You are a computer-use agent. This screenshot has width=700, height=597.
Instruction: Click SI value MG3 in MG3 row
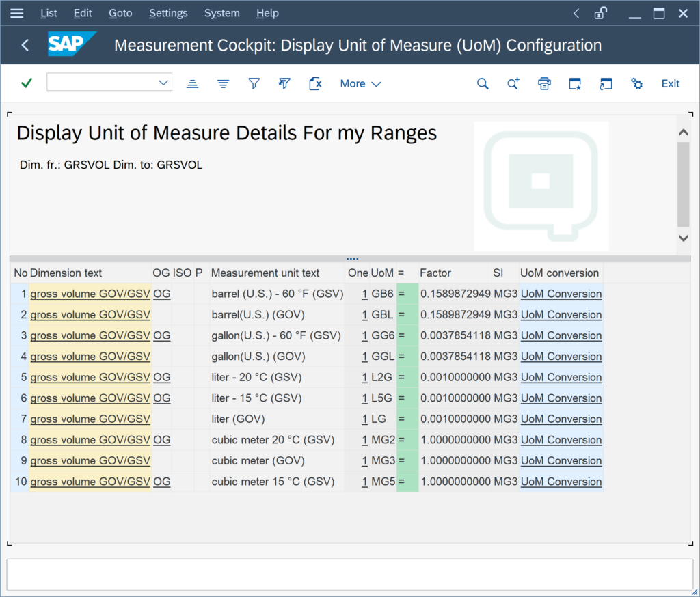click(505, 460)
